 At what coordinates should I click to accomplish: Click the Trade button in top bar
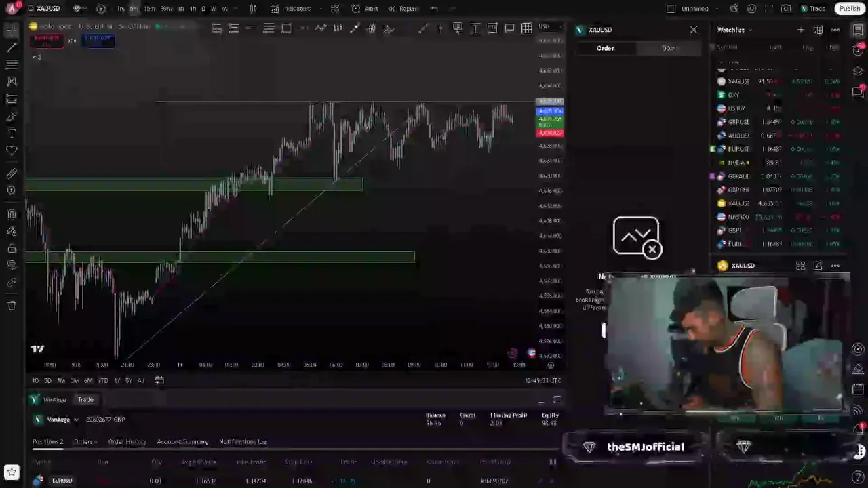pyautogui.click(x=812, y=9)
